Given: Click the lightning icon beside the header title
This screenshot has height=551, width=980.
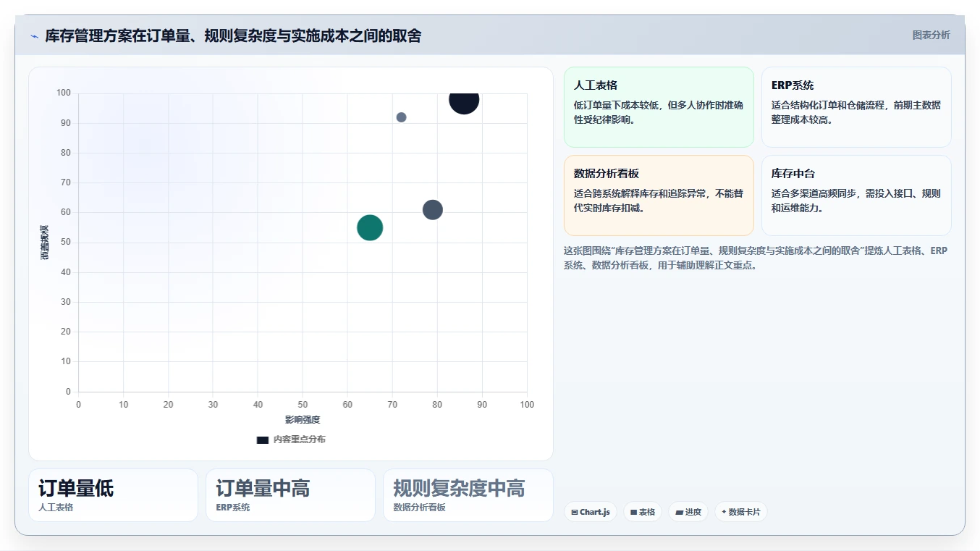Looking at the screenshot, I should (34, 36).
